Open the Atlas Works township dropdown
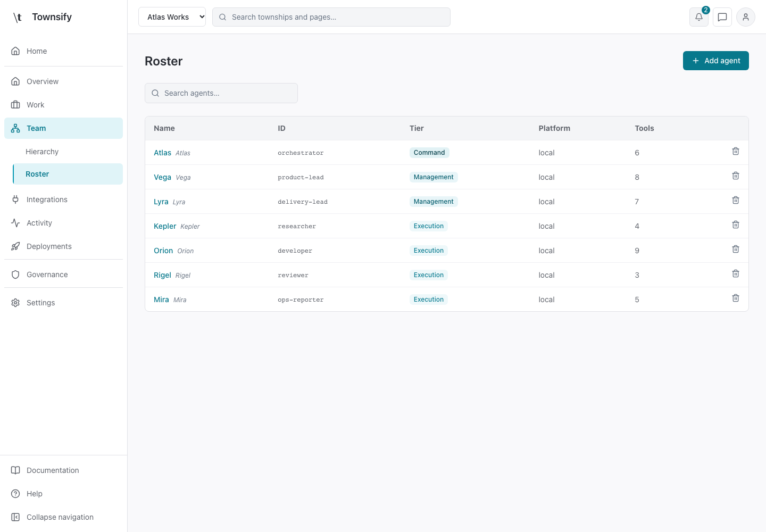Screen dimensions: 766x532 tap(172, 17)
